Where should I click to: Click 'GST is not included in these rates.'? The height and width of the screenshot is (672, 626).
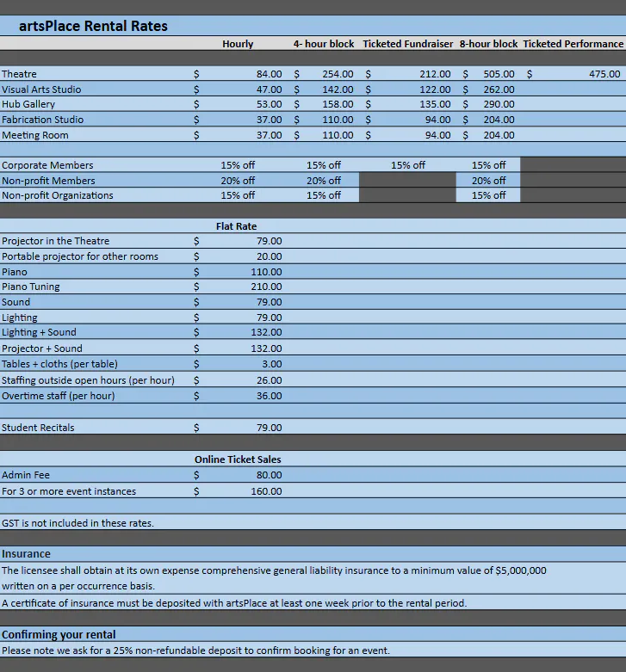(x=77, y=523)
